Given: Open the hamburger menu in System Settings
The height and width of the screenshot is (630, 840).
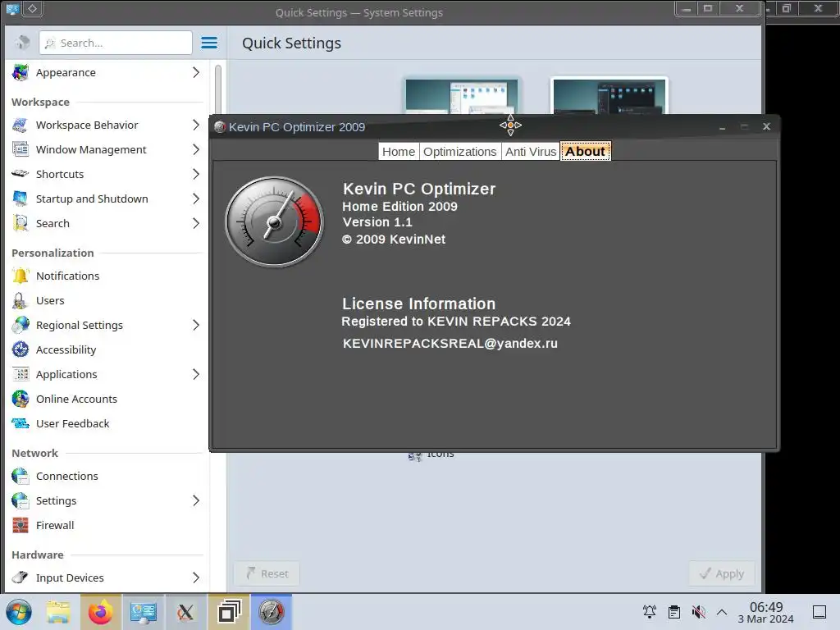Looking at the screenshot, I should click(x=209, y=43).
